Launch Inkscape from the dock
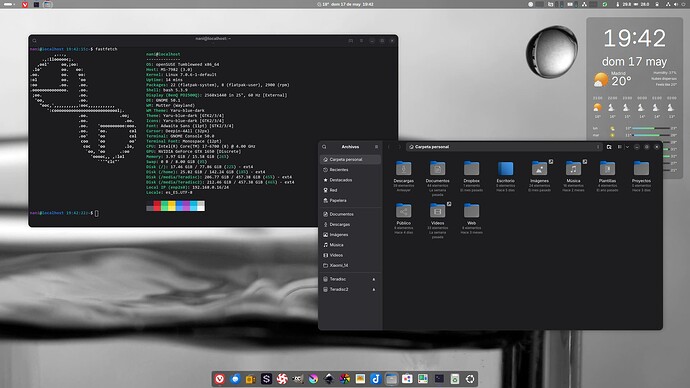 [x=329, y=379]
